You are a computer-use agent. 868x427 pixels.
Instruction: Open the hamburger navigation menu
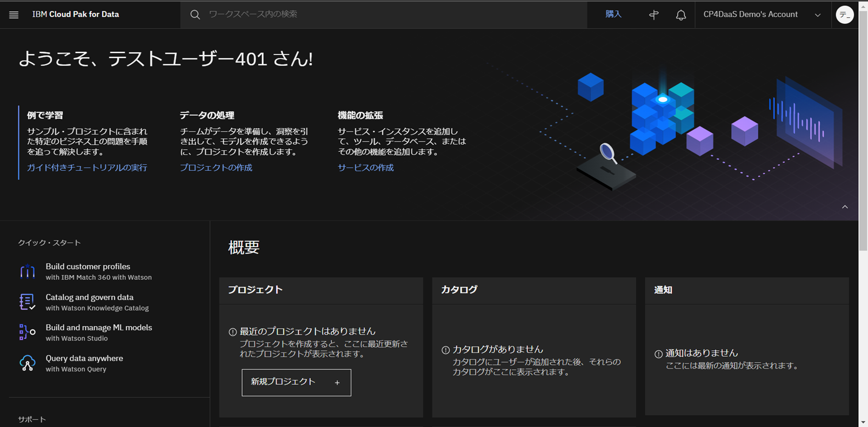(14, 15)
